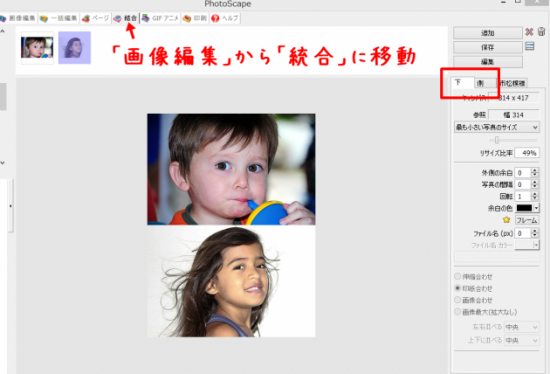Screen dimensions: 550x374
Task: Click the 写真の間隔 value field
Action: 523,185
